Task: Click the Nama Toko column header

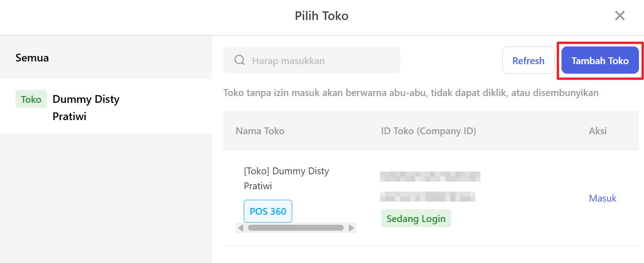Action: tap(260, 131)
